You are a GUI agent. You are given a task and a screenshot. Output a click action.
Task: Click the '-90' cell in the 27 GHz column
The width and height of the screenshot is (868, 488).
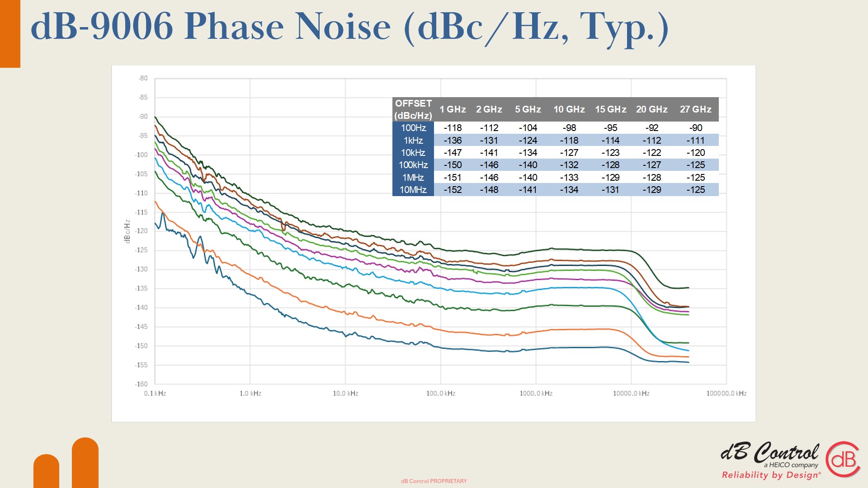pyautogui.click(x=696, y=128)
